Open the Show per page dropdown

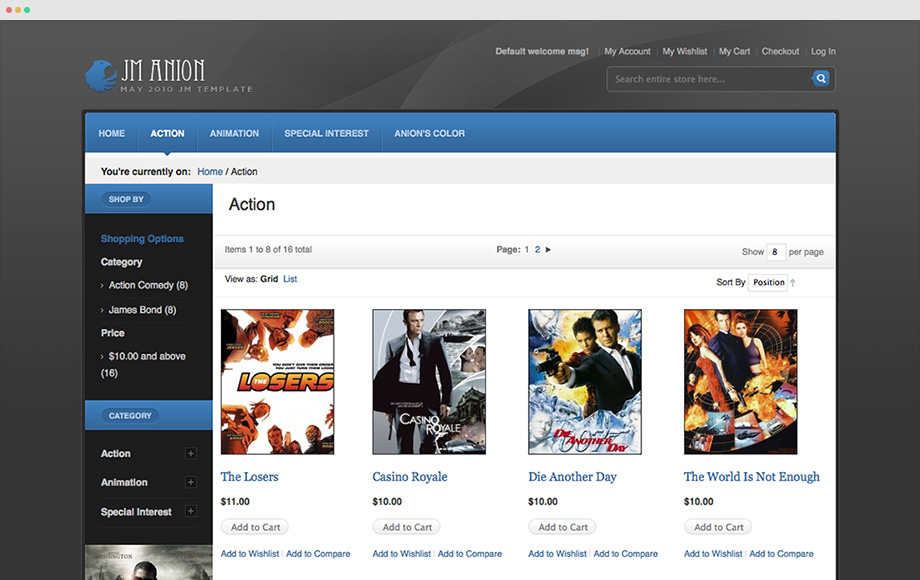tap(775, 252)
